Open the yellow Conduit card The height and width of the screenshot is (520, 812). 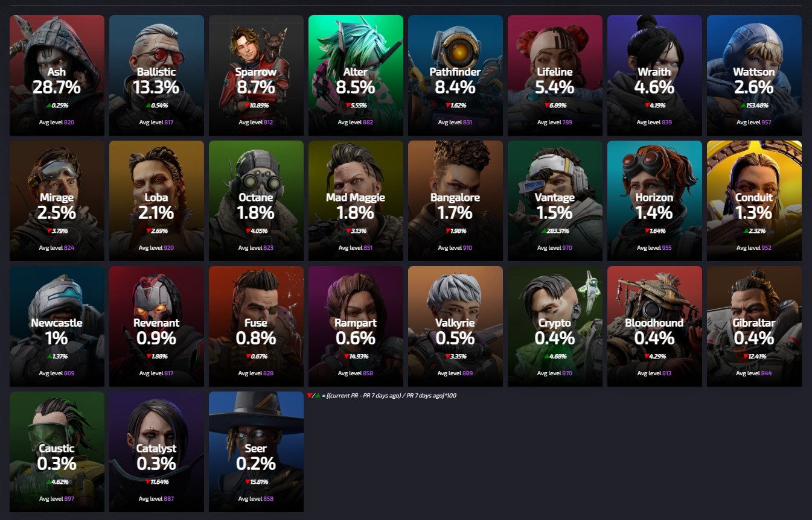coord(754,201)
